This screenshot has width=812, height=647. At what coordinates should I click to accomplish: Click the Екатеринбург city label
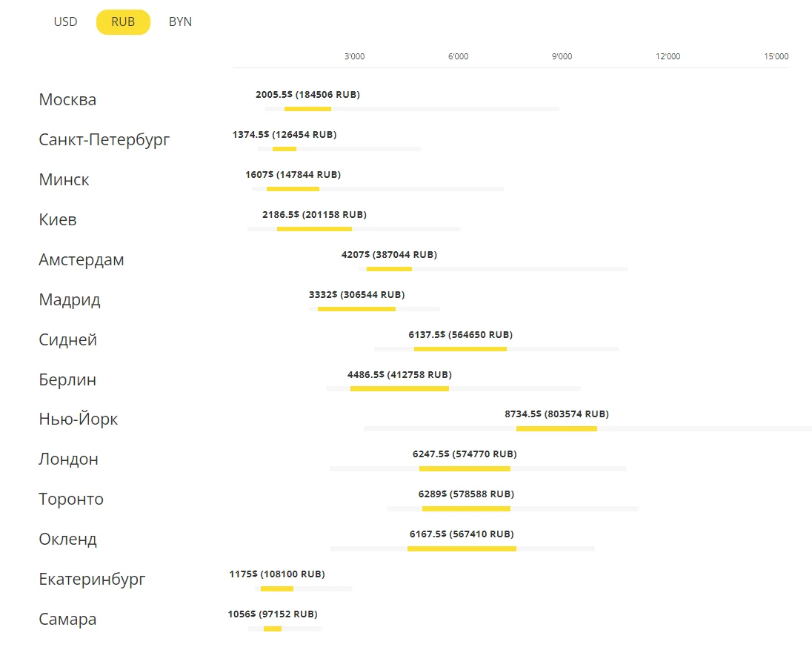click(x=92, y=580)
